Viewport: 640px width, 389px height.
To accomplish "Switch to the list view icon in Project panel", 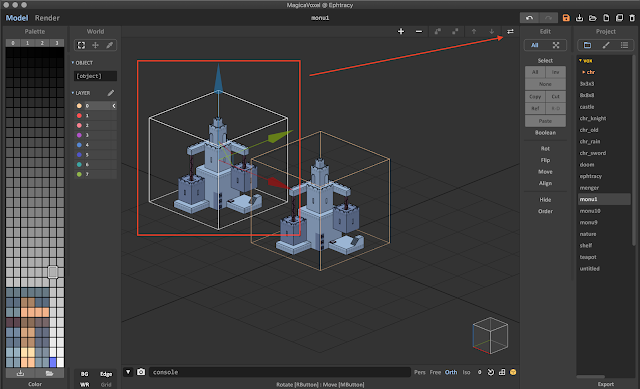I will [x=624, y=45].
